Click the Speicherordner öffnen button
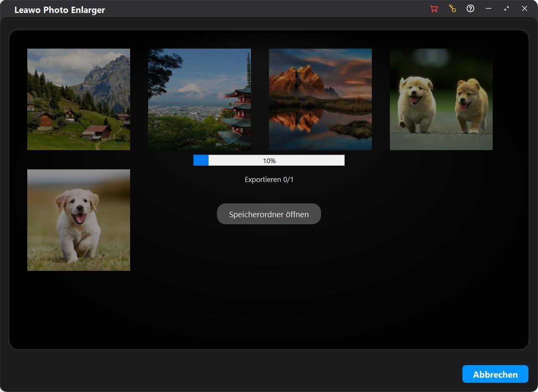538x392 pixels. (269, 214)
